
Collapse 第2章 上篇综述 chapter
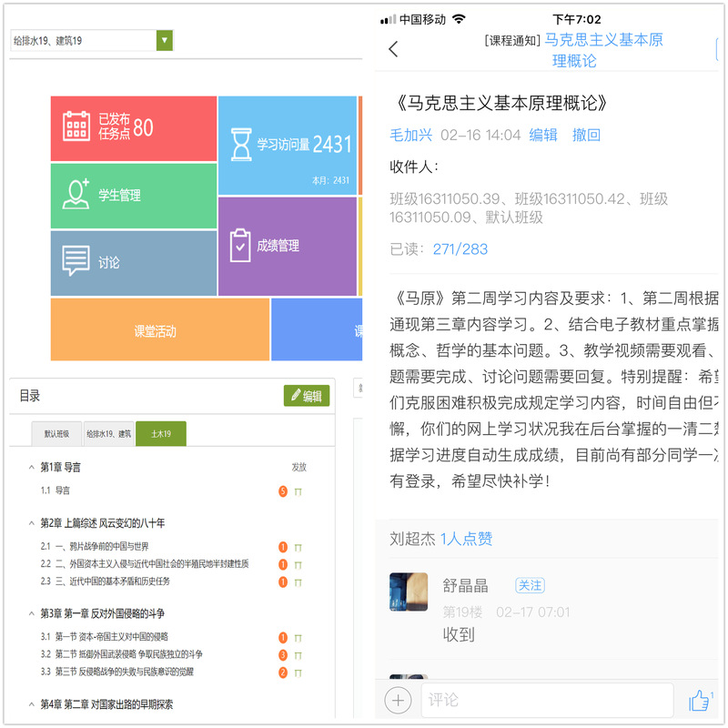coord(31,523)
